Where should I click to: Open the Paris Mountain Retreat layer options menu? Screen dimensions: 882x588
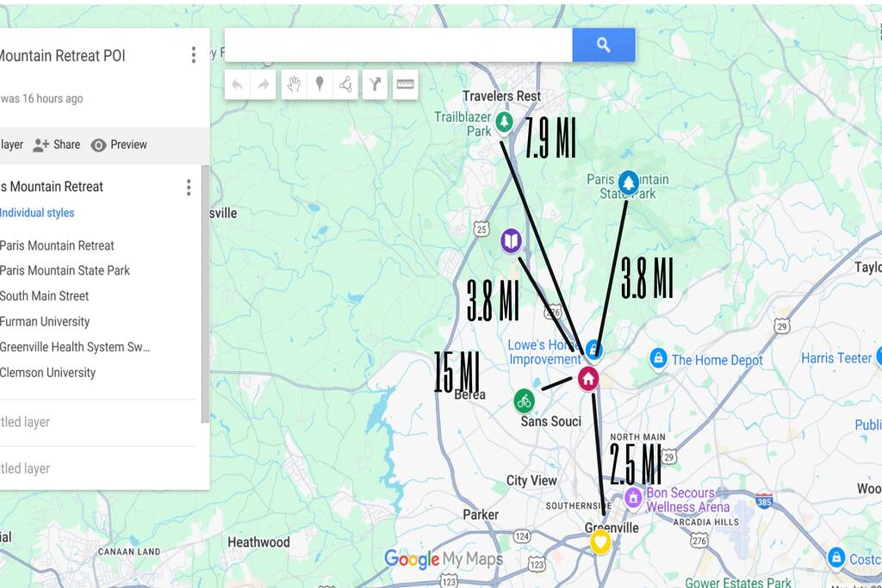tap(188, 187)
